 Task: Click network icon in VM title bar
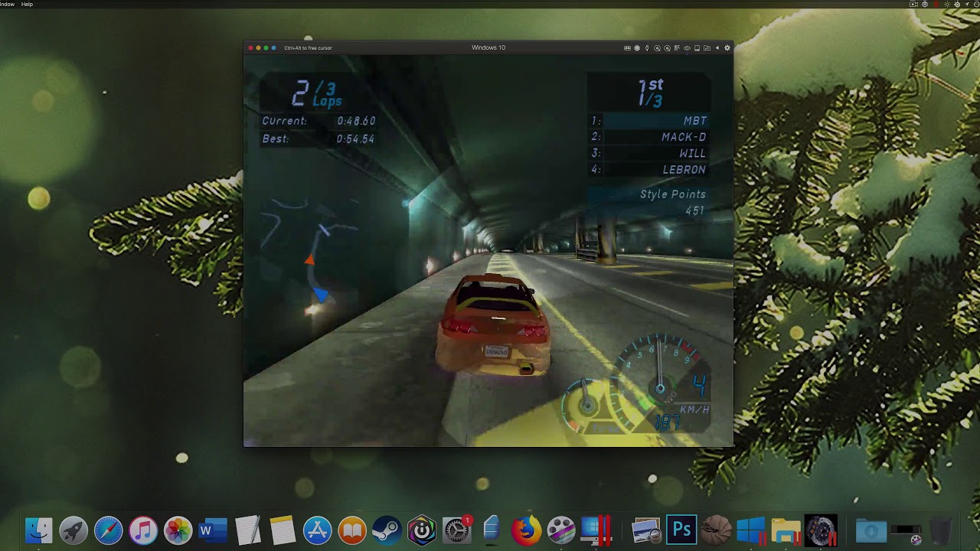click(x=677, y=48)
